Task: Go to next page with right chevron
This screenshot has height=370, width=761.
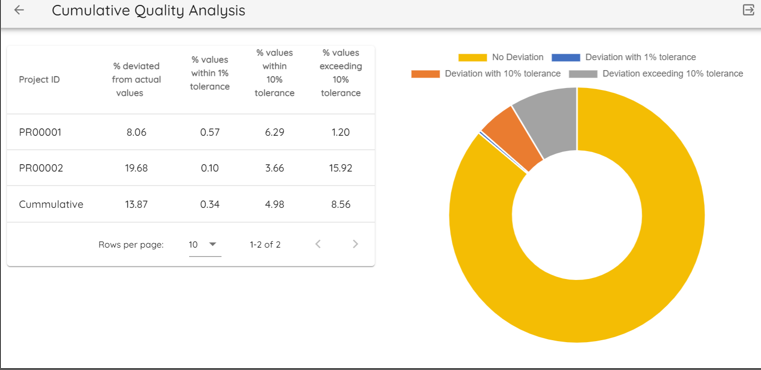Action: (355, 244)
